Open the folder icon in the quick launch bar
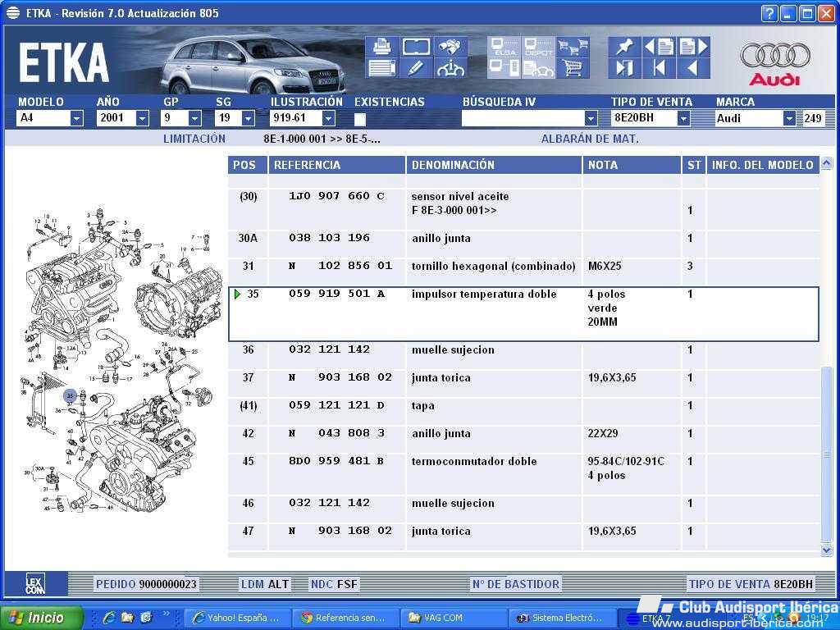 click(127, 617)
